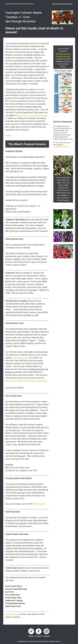Image resolution: width=78 pixels, height=644 pixels.
Task: Click "This Week's Featured Vendors" banner
Action: click(x=27, y=144)
